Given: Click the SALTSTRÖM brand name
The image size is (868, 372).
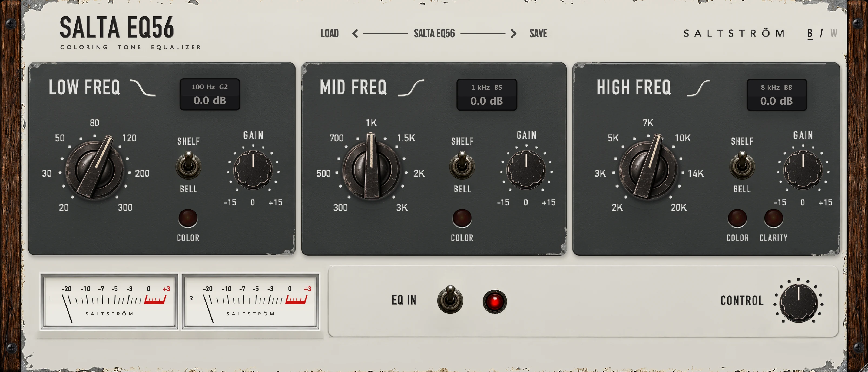Looking at the screenshot, I should coord(734,33).
